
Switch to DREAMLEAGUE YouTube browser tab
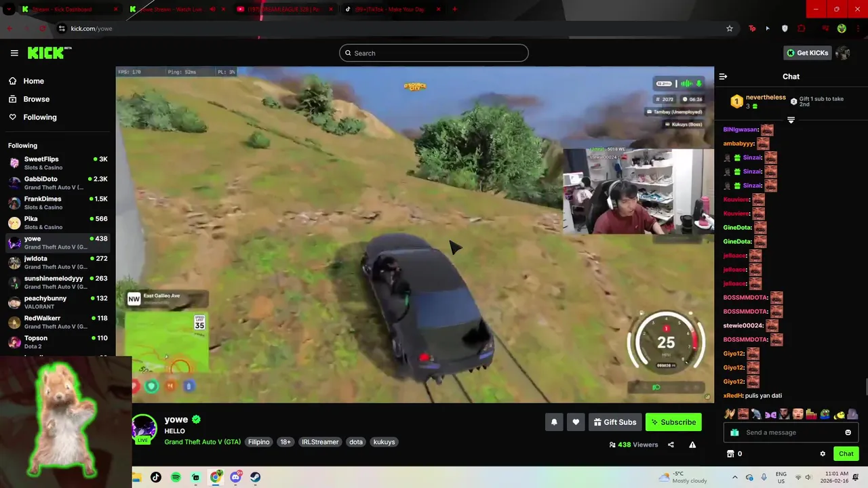click(x=283, y=9)
